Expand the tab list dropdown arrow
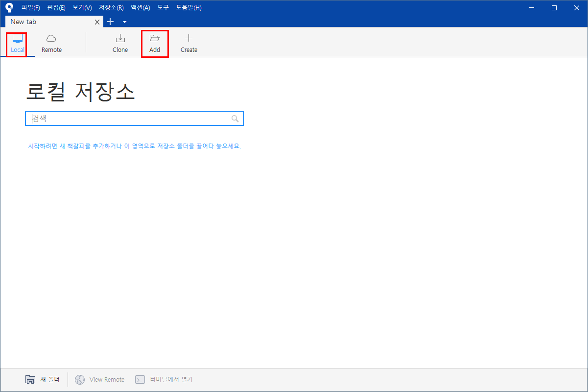The width and height of the screenshot is (588, 392). coord(124,22)
